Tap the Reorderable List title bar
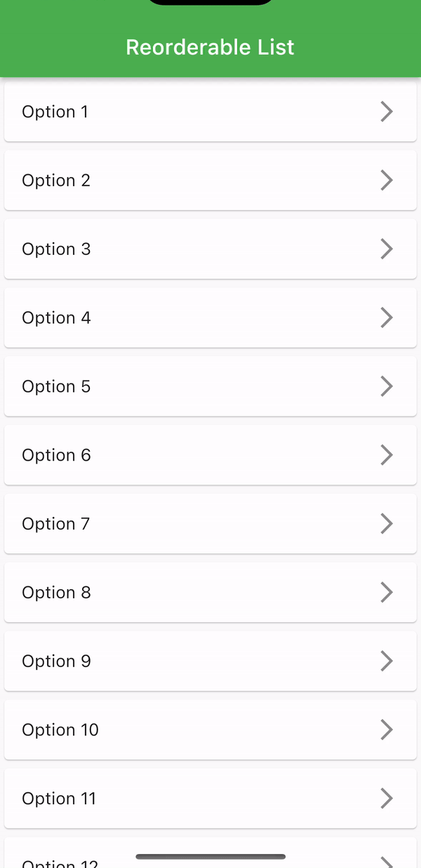The image size is (421, 868). [x=210, y=46]
